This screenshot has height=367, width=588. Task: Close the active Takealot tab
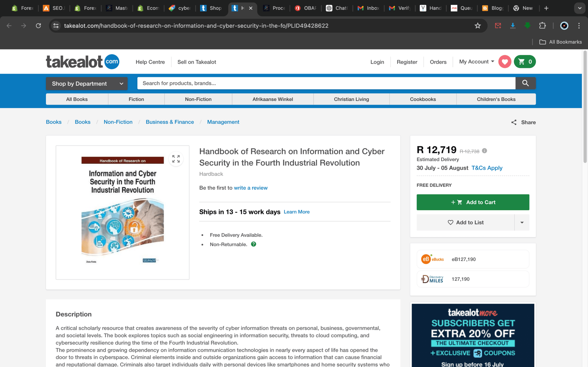(x=250, y=8)
